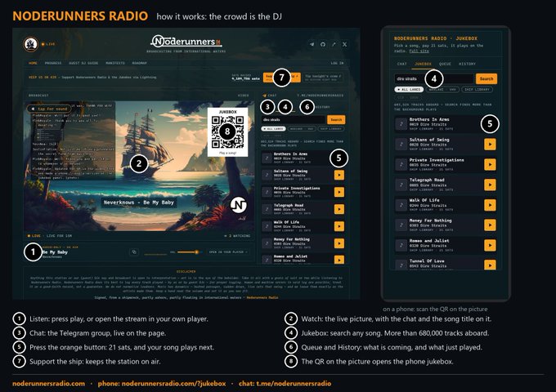Click the Noderunners logo in the header
Screen dimensions: 556x392
186,42
